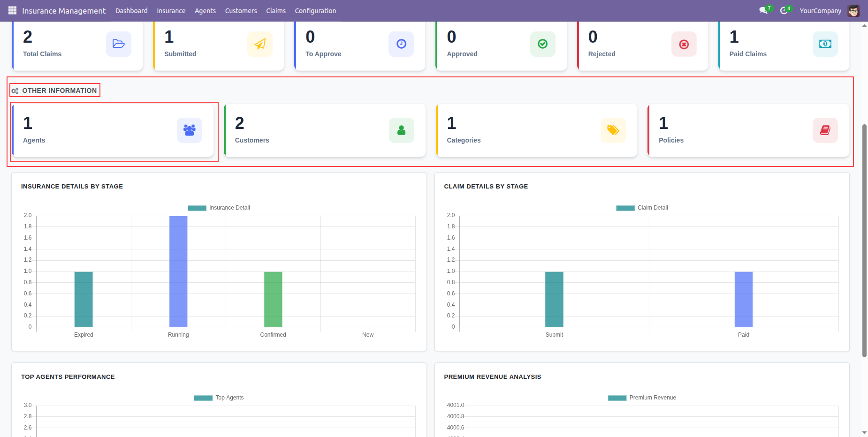The image size is (868, 437).
Task: Click the YourCompany switcher
Action: tap(821, 11)
